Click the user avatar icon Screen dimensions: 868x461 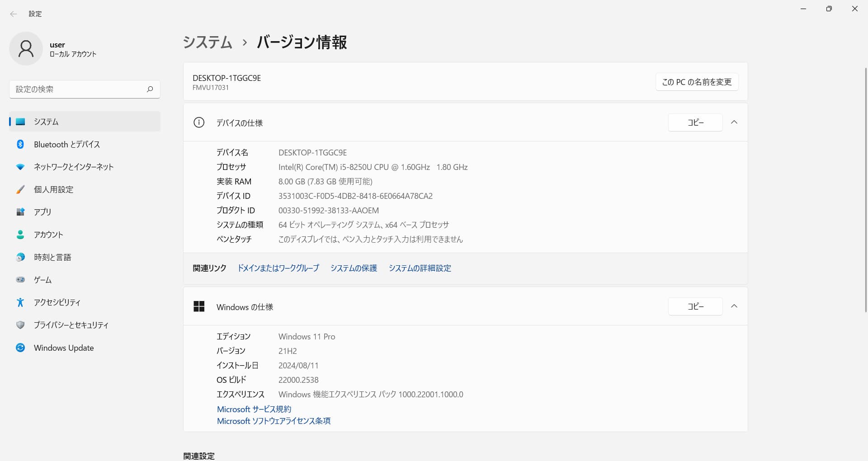coord(26,49)
